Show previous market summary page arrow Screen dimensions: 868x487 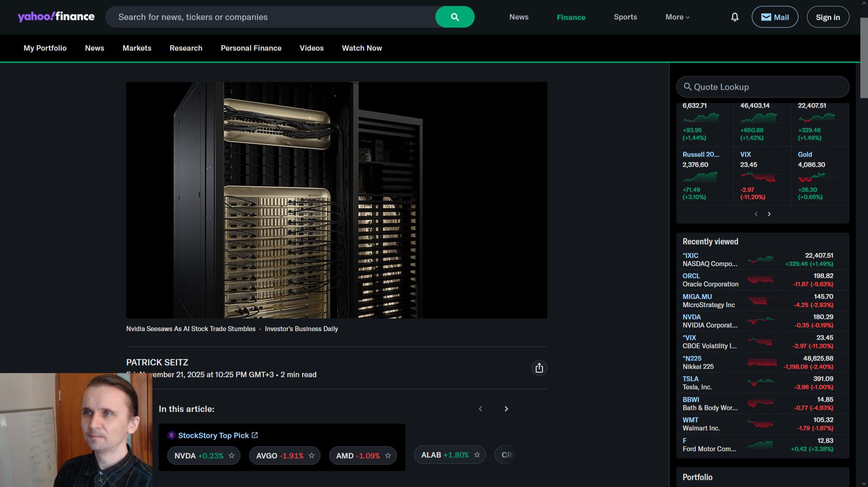click(756, 214)
